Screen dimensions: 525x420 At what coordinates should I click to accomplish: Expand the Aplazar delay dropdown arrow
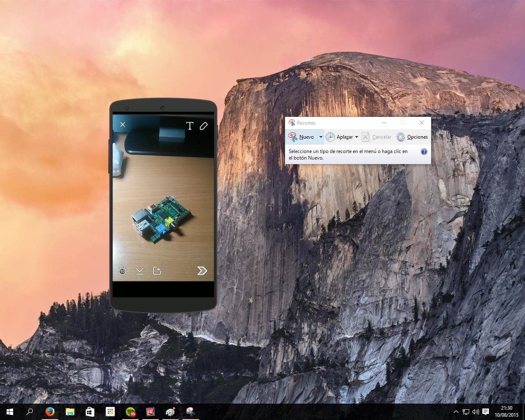[356, 137]
